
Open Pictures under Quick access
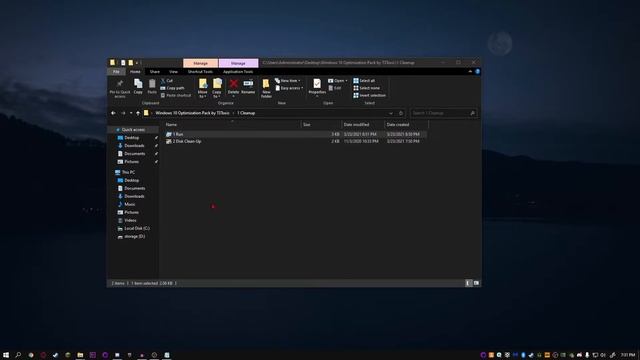131,162
